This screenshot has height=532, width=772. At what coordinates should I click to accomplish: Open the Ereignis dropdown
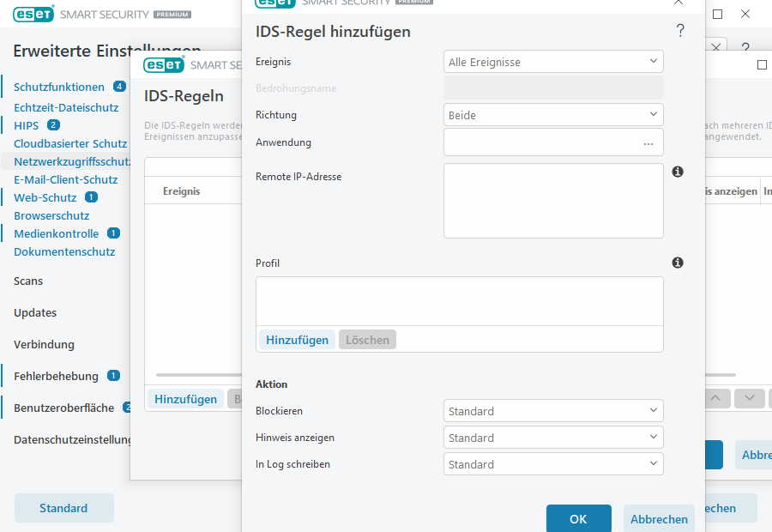click(553, 62)
